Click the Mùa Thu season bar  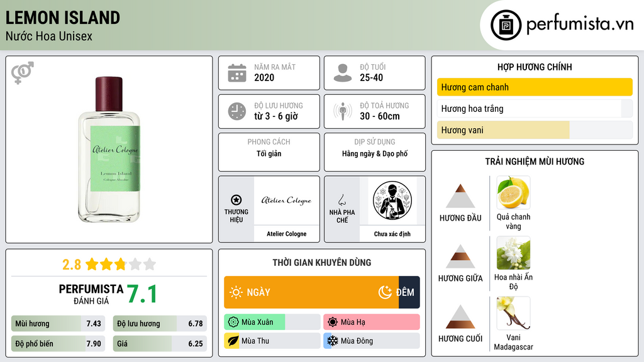[x=272, y=341]
